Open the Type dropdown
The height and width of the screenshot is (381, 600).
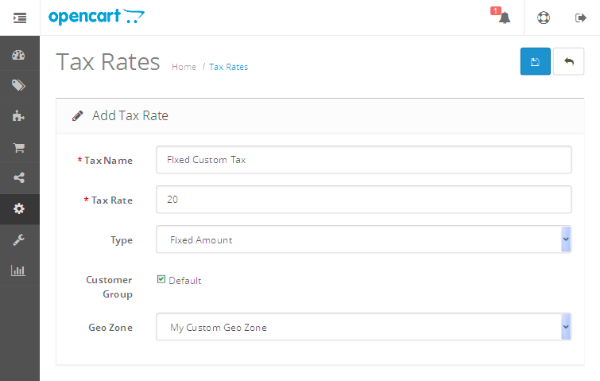[364, 239]
